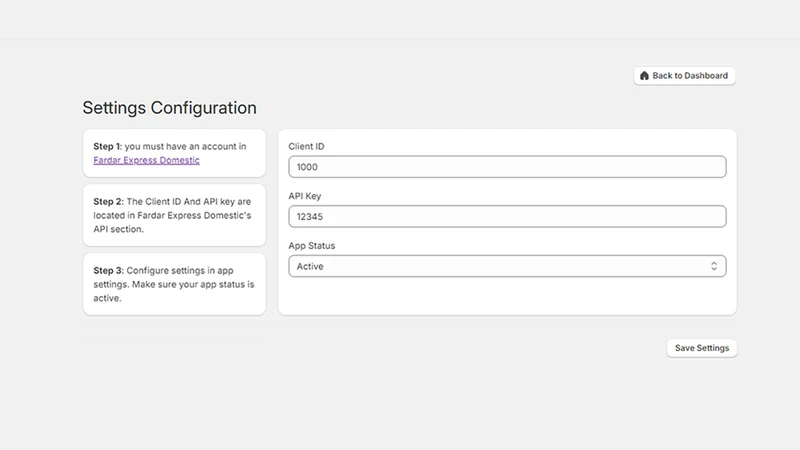Viewport: 800px width, 450px height.
Task: Click the API Key label
Action: (305, 196)
